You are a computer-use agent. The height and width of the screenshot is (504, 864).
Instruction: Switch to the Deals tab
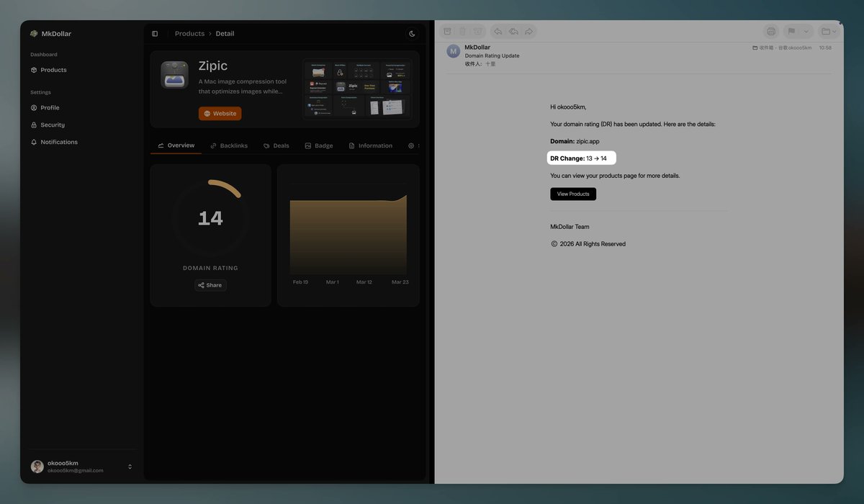[276, 145]
